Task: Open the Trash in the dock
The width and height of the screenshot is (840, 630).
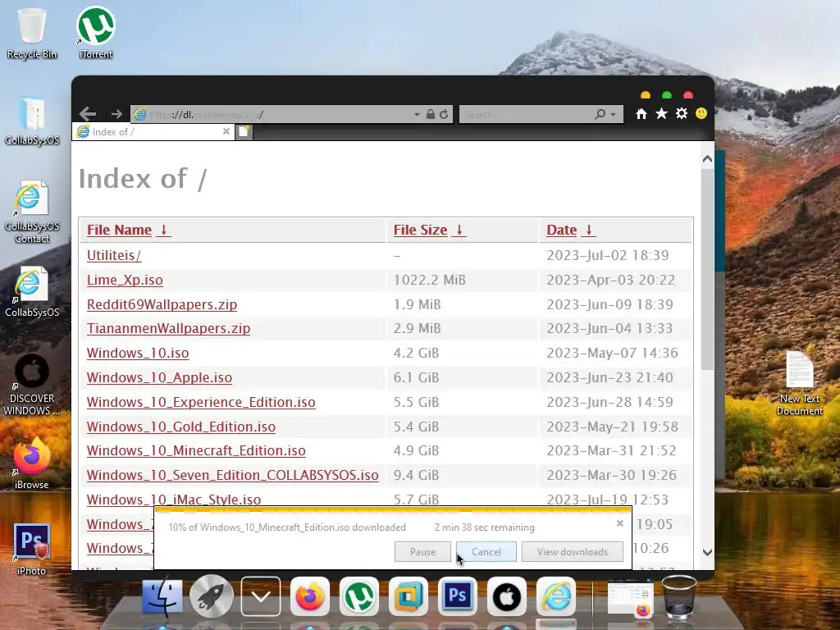Action: [x=679, y=597]
